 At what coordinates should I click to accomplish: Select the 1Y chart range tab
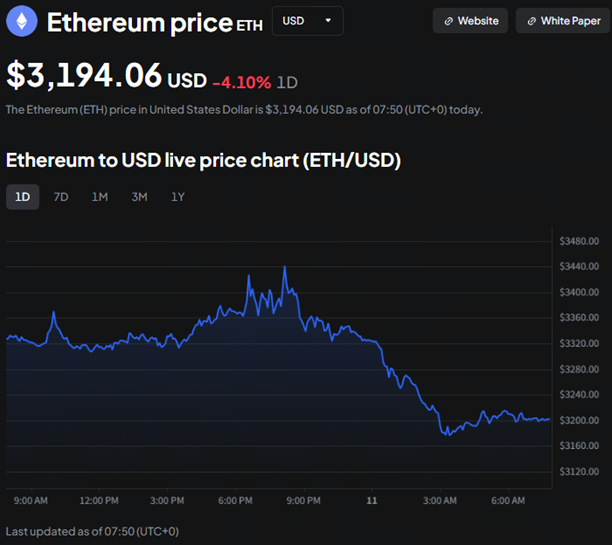[178, 197]
